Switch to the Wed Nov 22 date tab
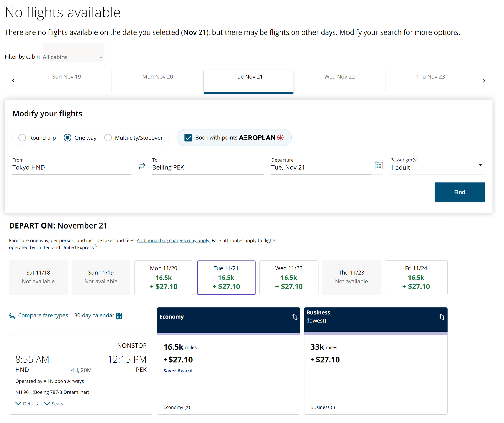The height and width of the screenshot is (423, 504). tap(339, 80)
